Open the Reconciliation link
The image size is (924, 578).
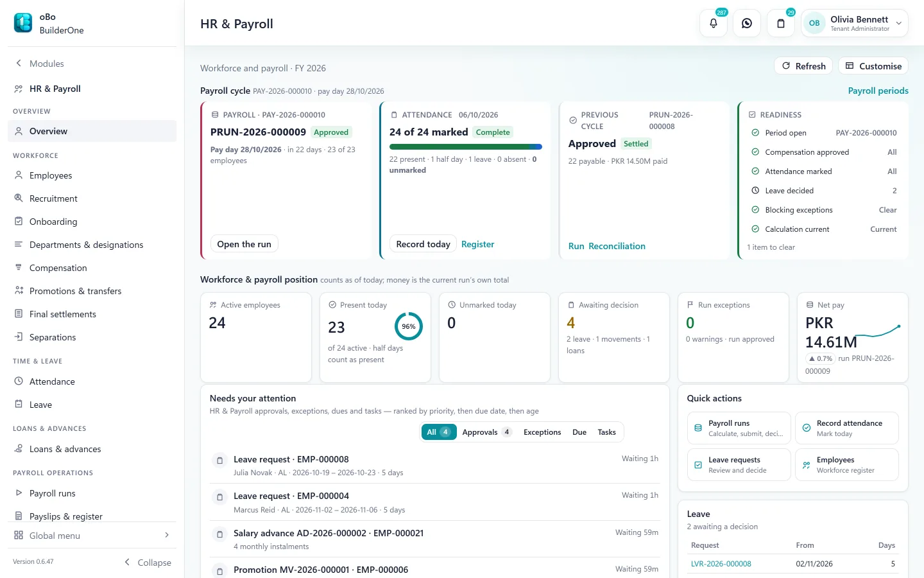[x=617, y=246]
